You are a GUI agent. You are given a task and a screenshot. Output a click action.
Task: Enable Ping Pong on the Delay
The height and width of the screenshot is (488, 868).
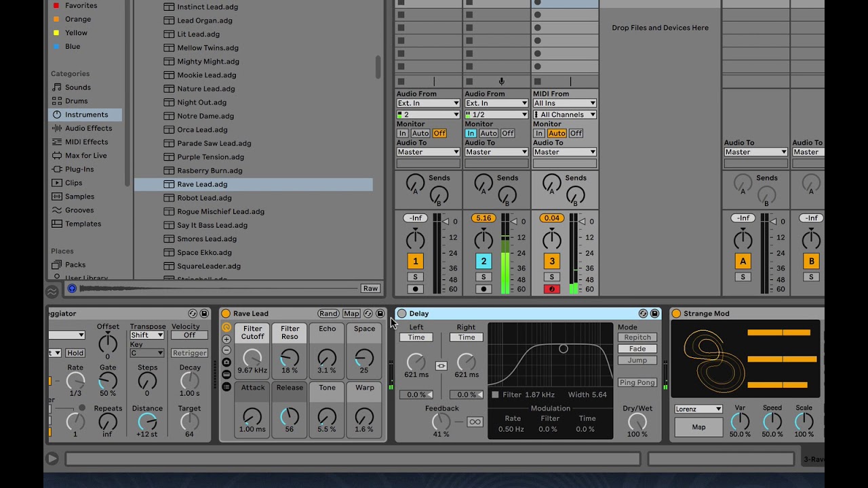(x=637, y=383)
